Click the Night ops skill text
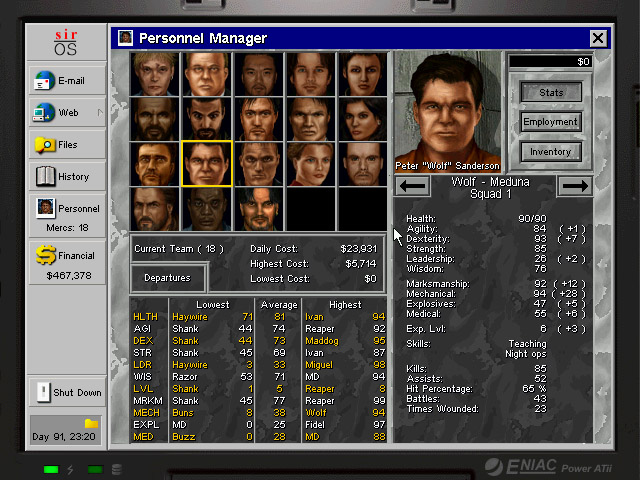The height and width of the screenshot is (480, 640). [x=525, y=354]
